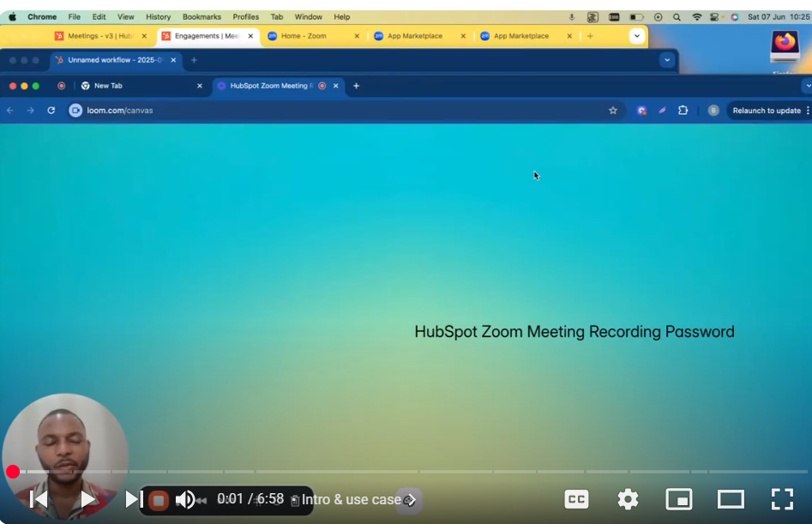Screen dimensions: 812x524
Task: Stop the Loom recording with red button
Action: pyautogui.click(x=159, y=501)
